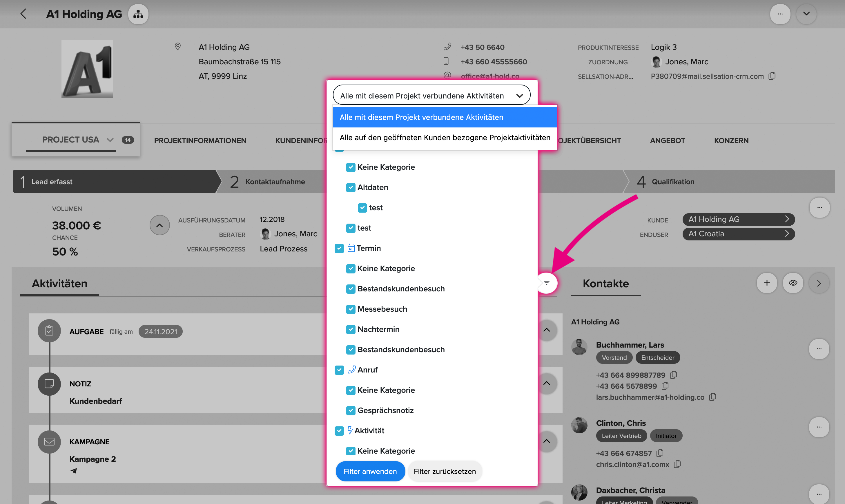Screen dimensions: 845x504
Task: Select the customer-related project activities option
Action: (x=445, y=138)
